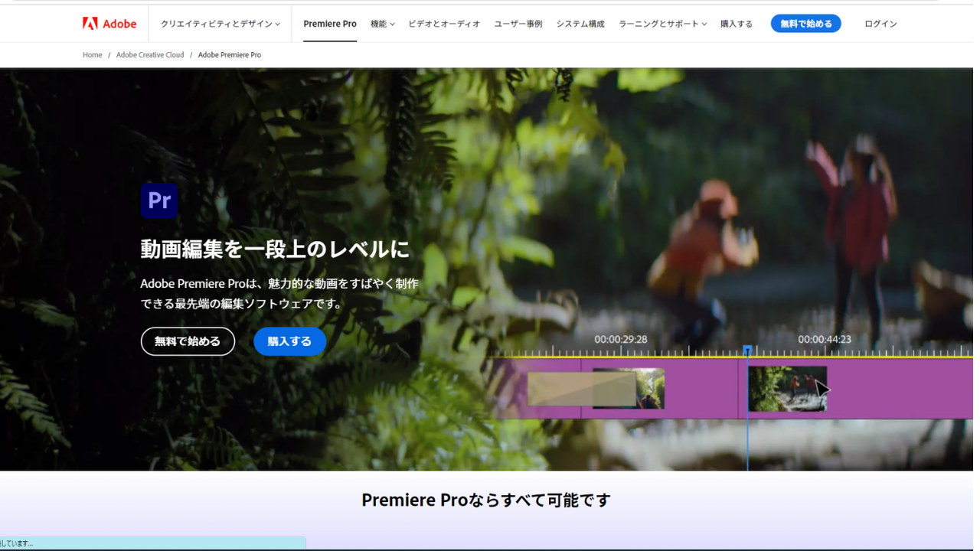Go to Home breadcrumb link
This screenshot has height=551, width=980.
click(x=92, y=55)
